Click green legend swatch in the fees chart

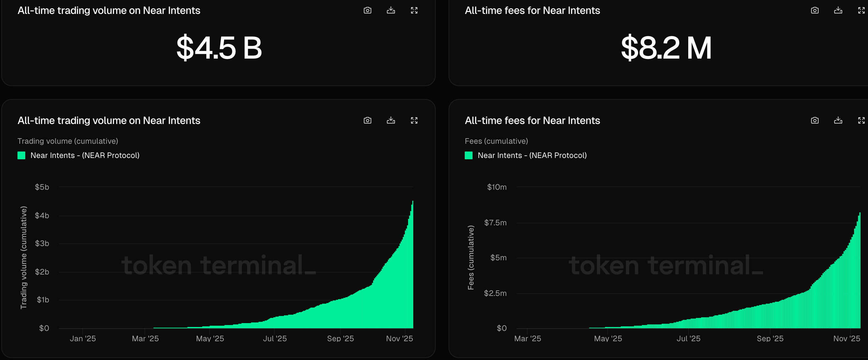[x=468, y=155]
